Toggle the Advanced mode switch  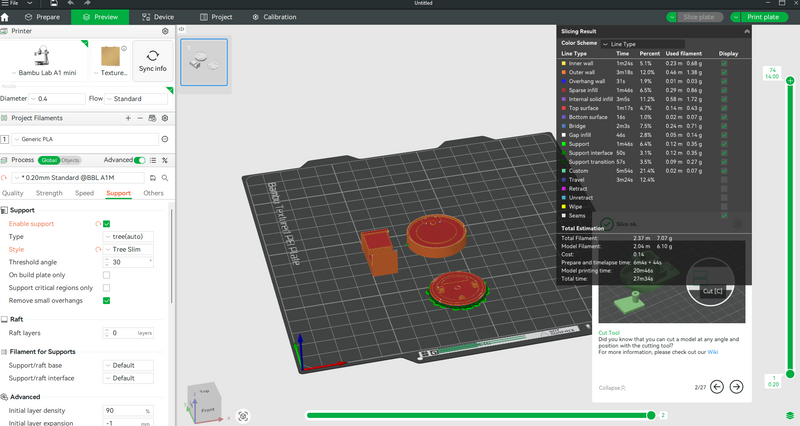point(140,160)
